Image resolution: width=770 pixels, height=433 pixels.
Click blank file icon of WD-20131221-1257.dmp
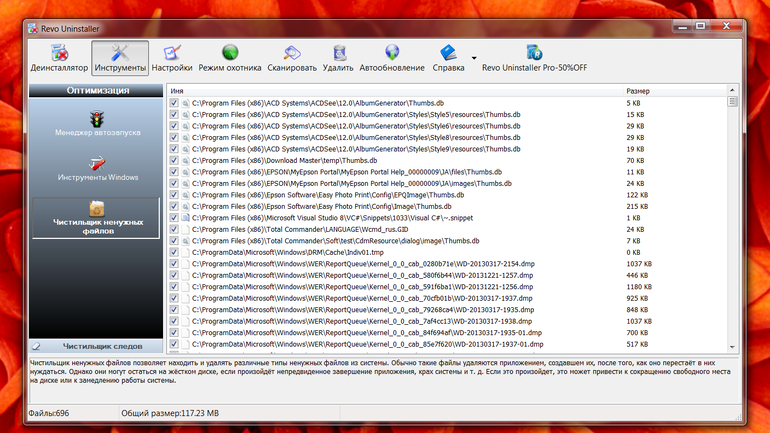click(185, 275)
